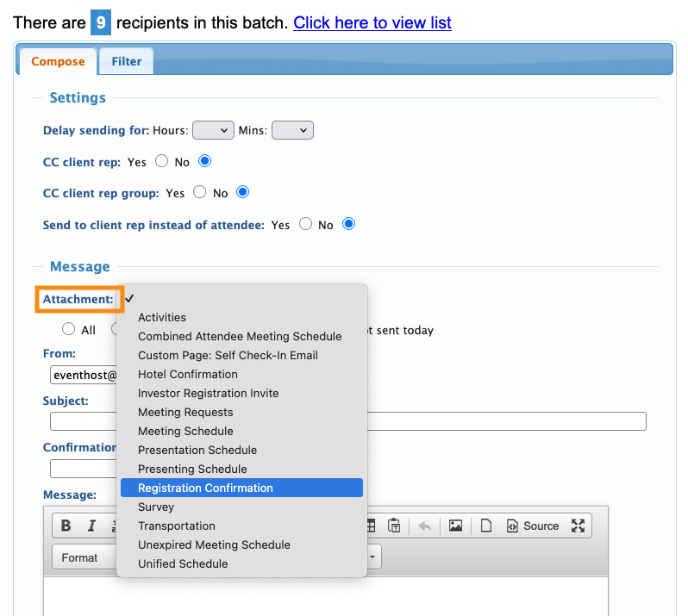
Task: Choose the All radio option
Action: 69,329
